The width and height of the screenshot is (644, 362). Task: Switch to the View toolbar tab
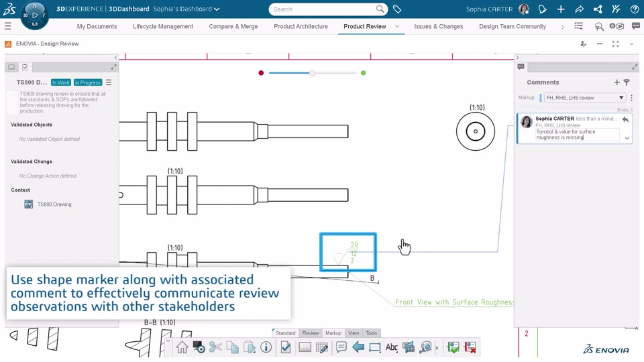click(x=354, y=333)
